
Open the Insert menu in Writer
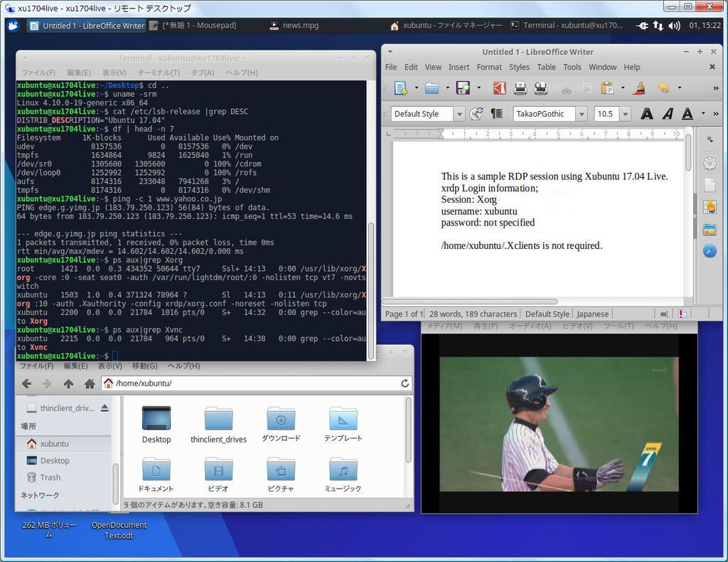click(459, 68)
